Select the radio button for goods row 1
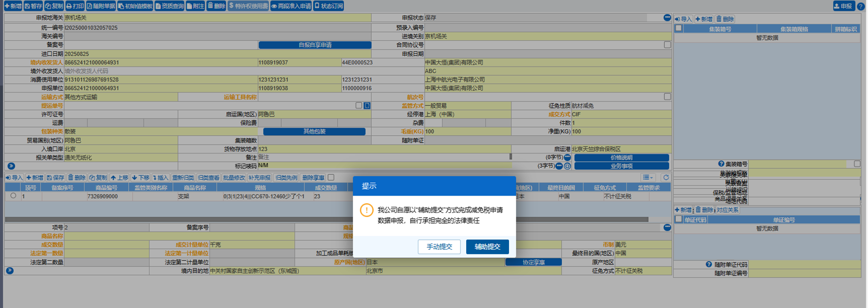The image size is (868, 308). point(13,196)
